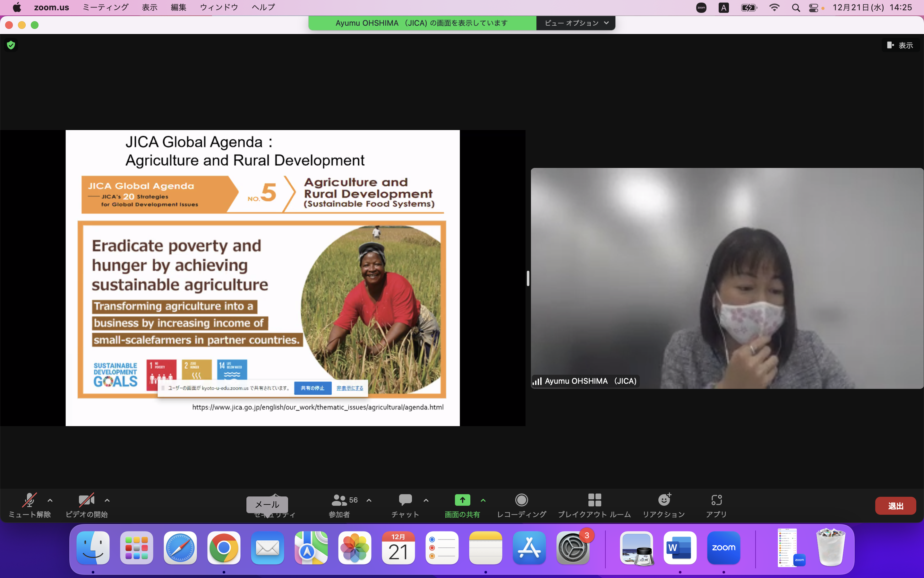Open Control Center icon
Screen dimensions: 924x578
coord(814,8)
